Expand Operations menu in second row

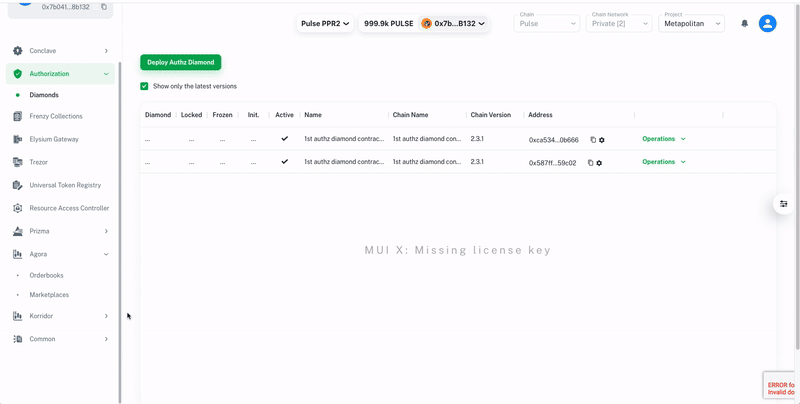[x=664, y=162]
